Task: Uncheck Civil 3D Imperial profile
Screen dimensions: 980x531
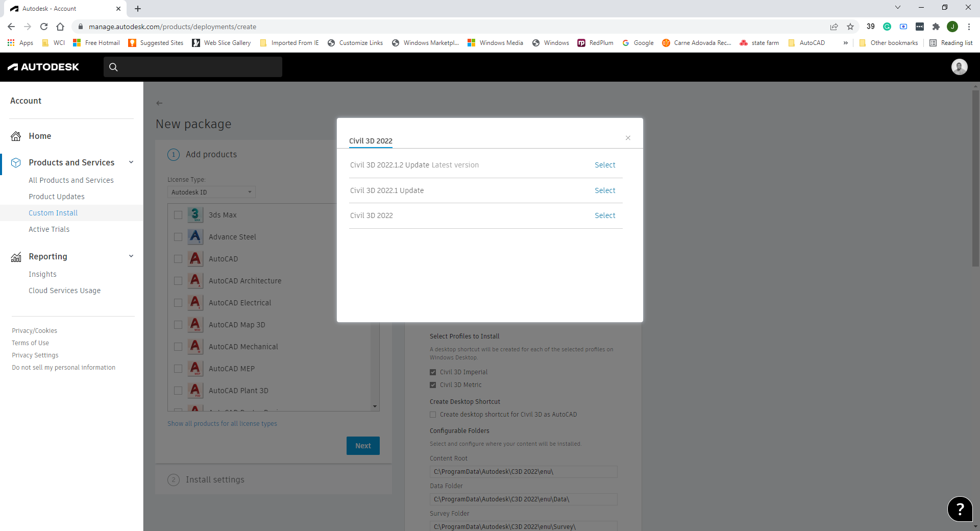Action: (x=432, y=372)
